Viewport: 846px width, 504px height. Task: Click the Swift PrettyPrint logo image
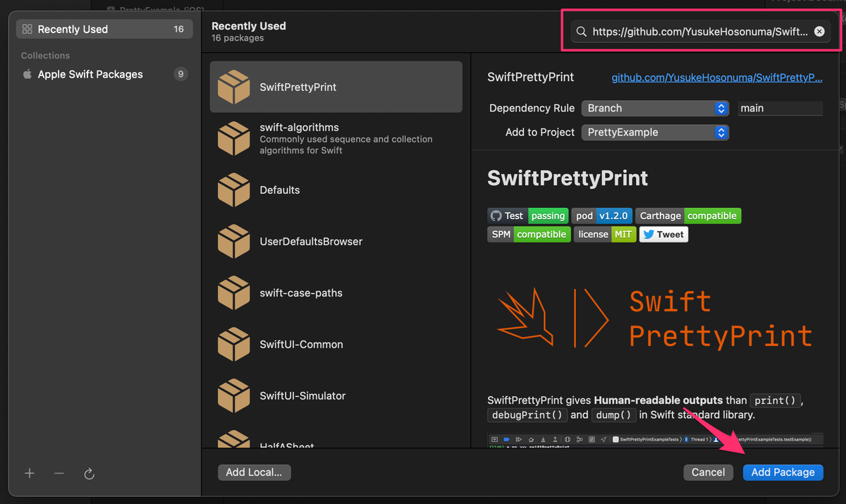pos(654,320)
